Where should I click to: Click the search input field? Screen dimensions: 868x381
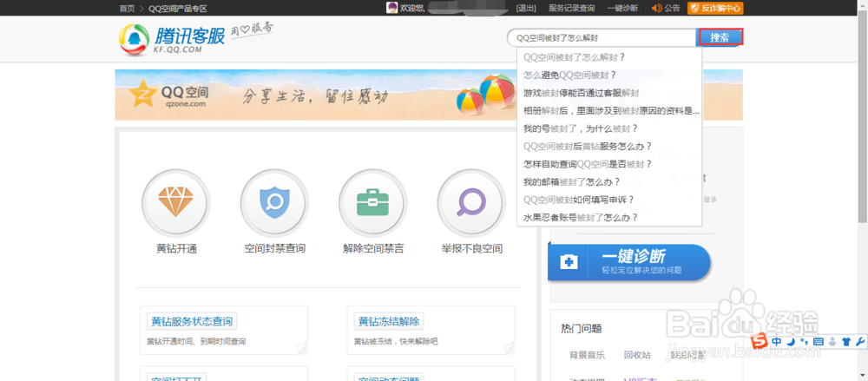click(x=602, y=37)
